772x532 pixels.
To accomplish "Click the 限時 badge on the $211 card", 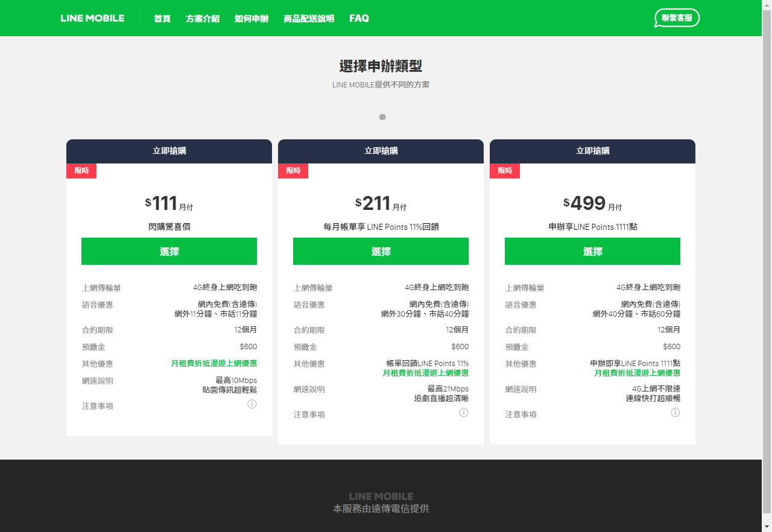I will pos(293,171).
